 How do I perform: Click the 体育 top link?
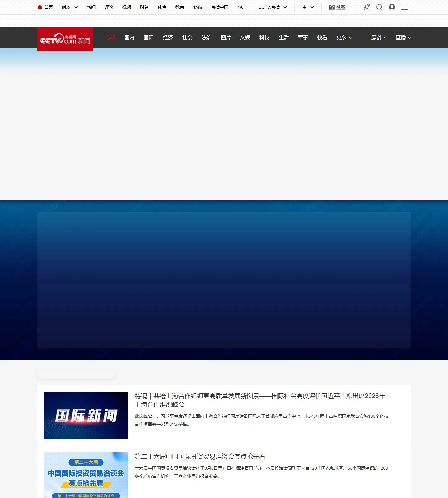point(162,7)
